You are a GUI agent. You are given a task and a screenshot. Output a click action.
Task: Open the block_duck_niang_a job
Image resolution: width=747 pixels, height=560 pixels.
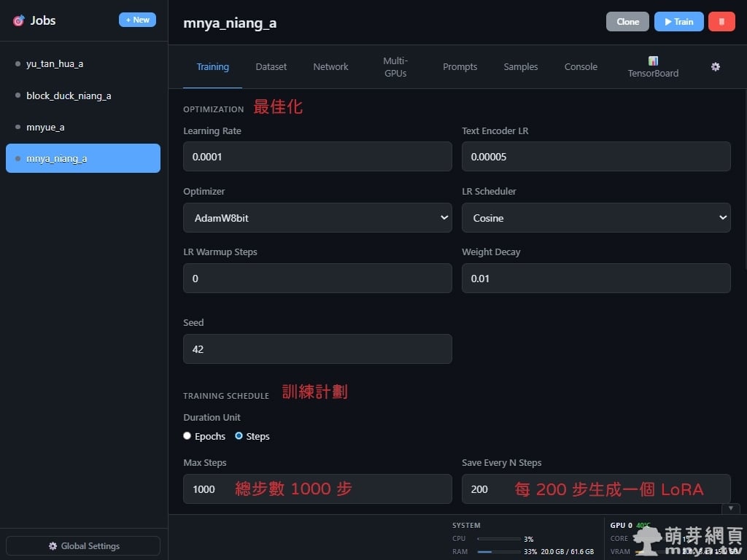69,96
